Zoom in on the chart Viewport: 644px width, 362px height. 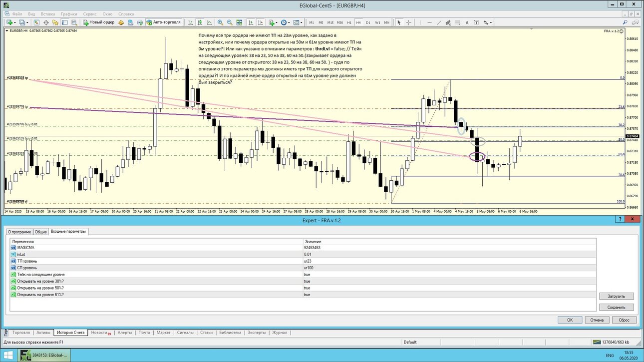pyautogui.click(x=220, y=22)
